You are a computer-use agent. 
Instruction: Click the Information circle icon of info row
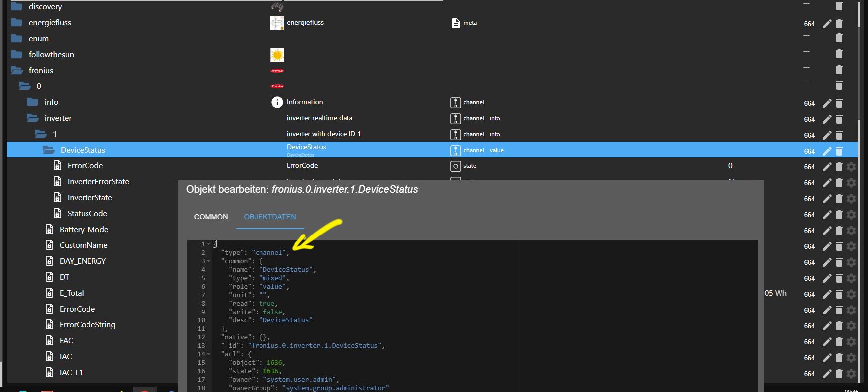coord(277,102)
